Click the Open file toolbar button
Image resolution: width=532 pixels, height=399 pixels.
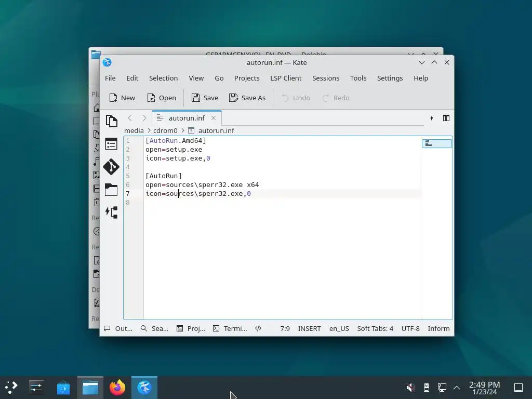click(162, 98)
